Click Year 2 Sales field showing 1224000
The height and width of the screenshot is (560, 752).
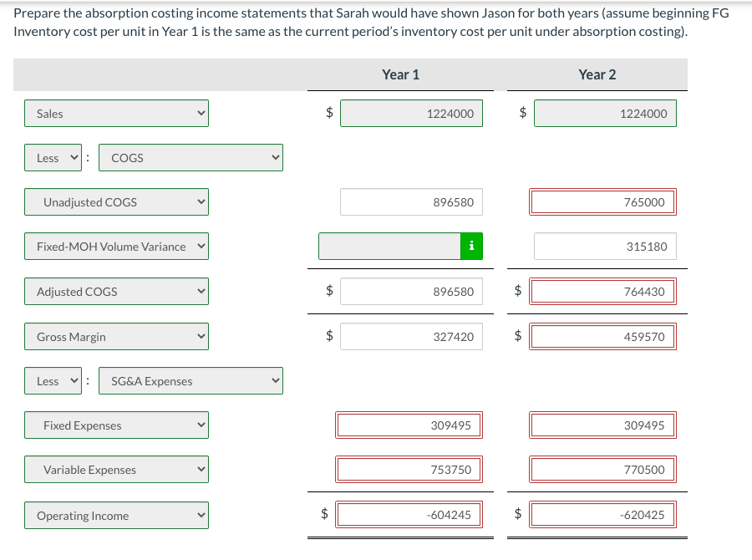pos(605,113)
